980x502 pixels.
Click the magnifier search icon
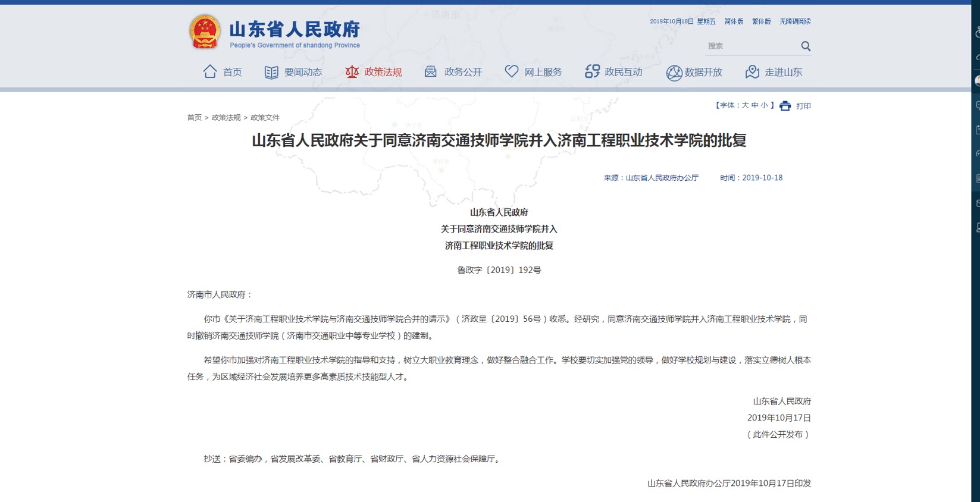(x=806, y=46)
